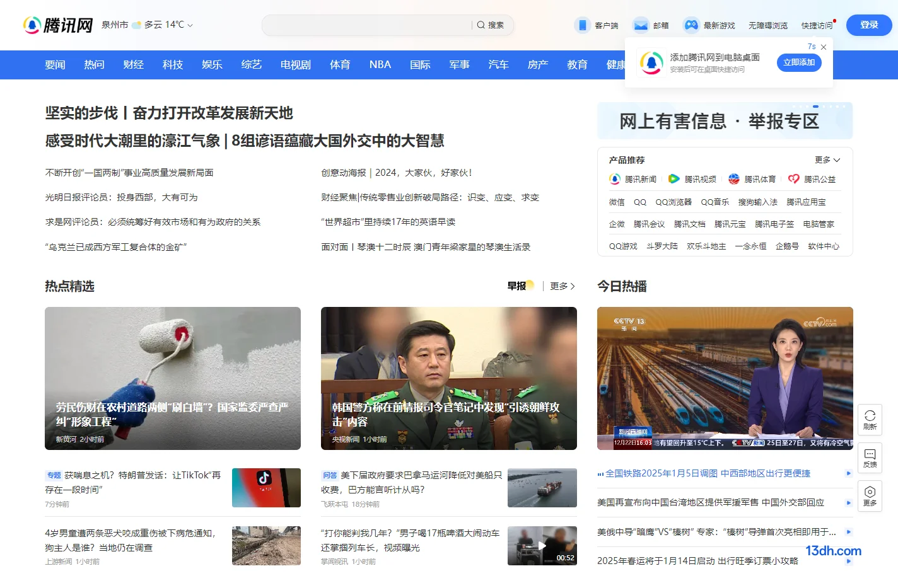The height and width of the screenshot is (588, 898).
Task: Open the Panama Canal ship thumbnail
Action: [x=542, y=488]
